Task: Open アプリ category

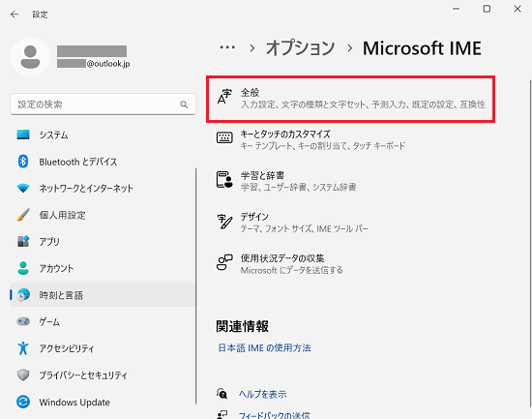Action: click(x=103, y=241)
